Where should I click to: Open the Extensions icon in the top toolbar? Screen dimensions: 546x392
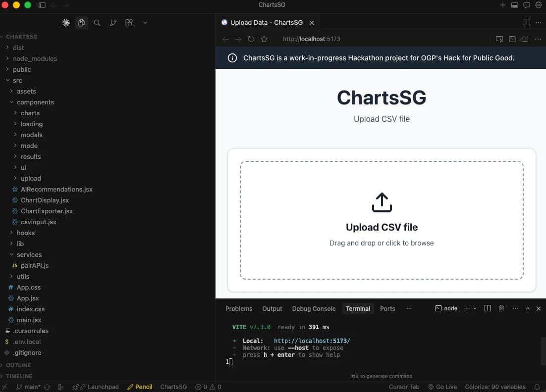click(x=129, y=22)
